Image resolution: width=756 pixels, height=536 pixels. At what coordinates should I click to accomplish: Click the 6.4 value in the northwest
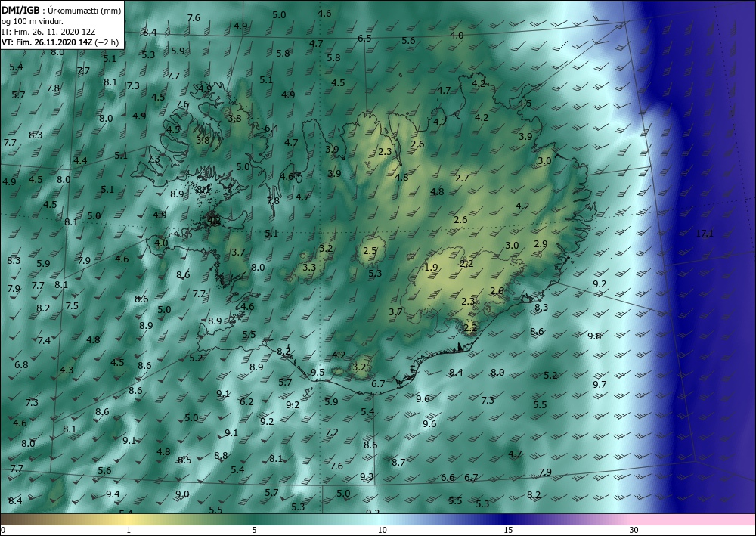point(271,129)
